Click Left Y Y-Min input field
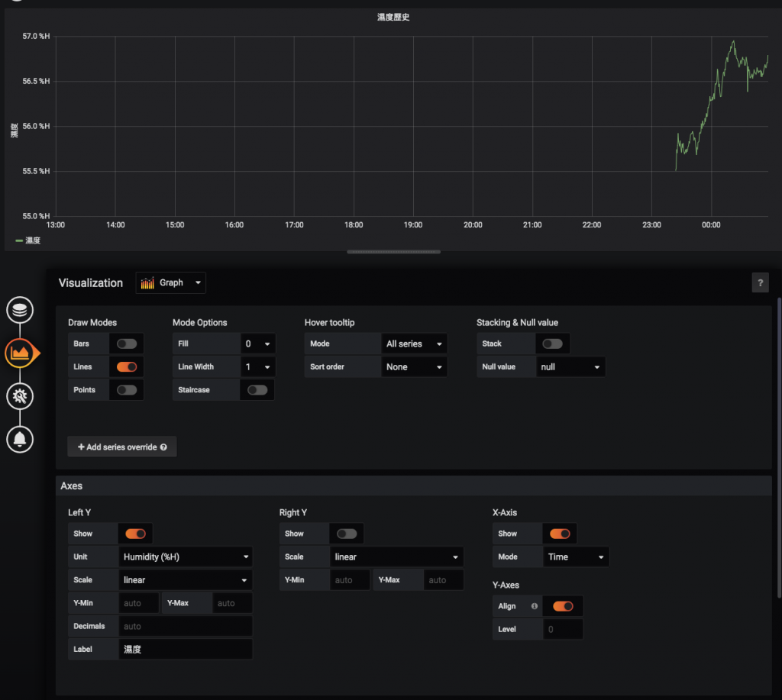The width and height of the screenshot is (782, 700). click(139, 603)
